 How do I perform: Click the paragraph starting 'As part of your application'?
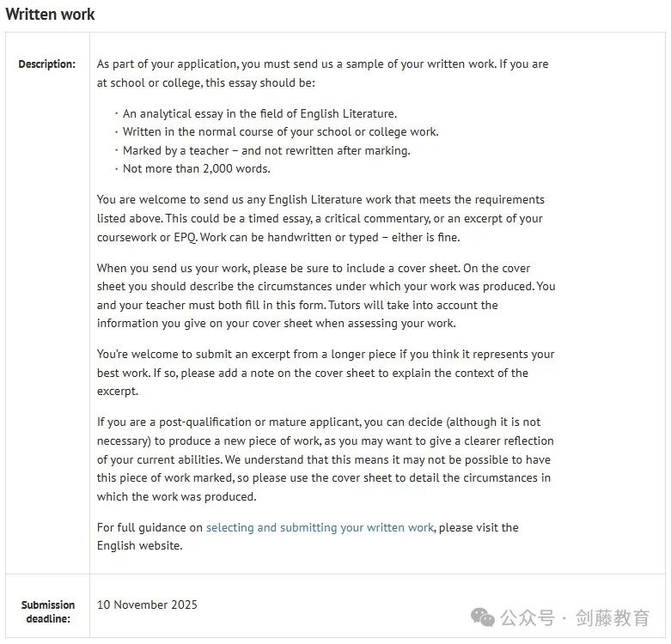[323, 73]
